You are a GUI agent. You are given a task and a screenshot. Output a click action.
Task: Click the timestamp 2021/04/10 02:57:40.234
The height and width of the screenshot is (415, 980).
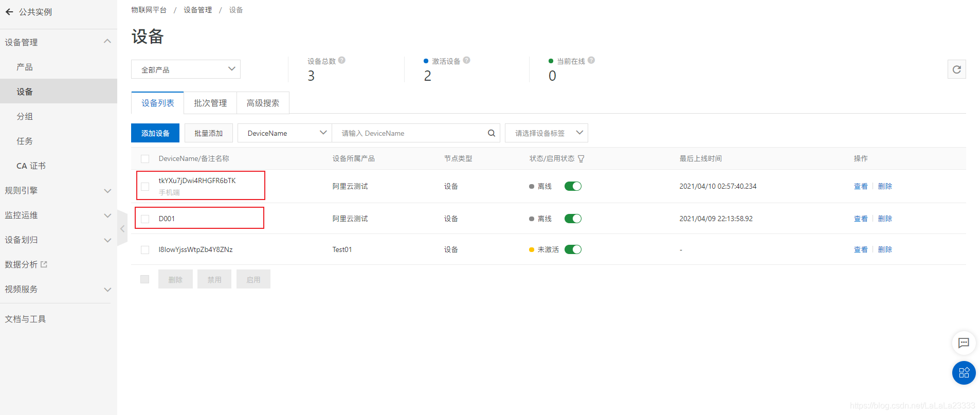(x=718, y=186)
